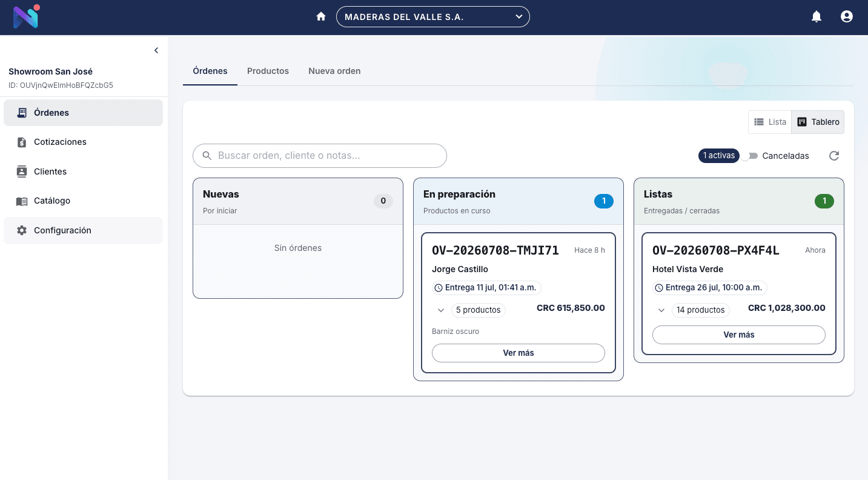The height and width of the screenshot is (480, 868).
Task: Switch to Lista view
Action: tap(770, 122)
